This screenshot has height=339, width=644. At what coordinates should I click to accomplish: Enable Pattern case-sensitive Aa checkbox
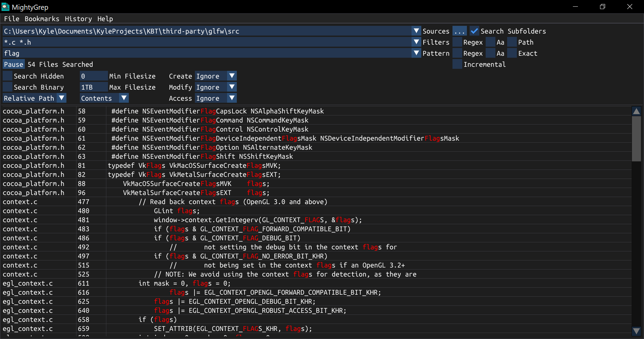[491, 53]
